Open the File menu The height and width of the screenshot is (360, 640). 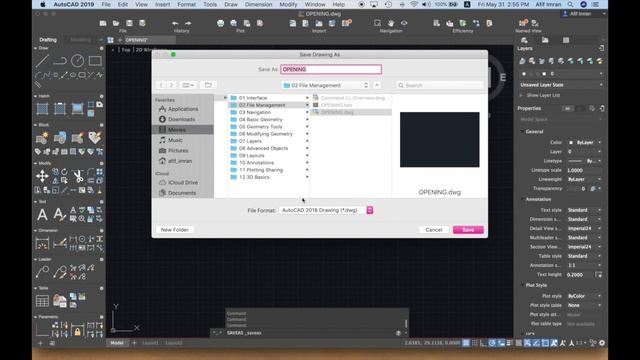coord(106,4)
